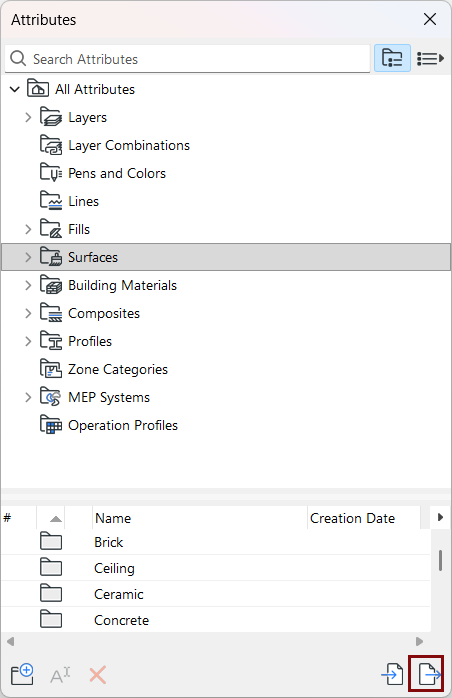Click the Search Attributes input field

187,59
